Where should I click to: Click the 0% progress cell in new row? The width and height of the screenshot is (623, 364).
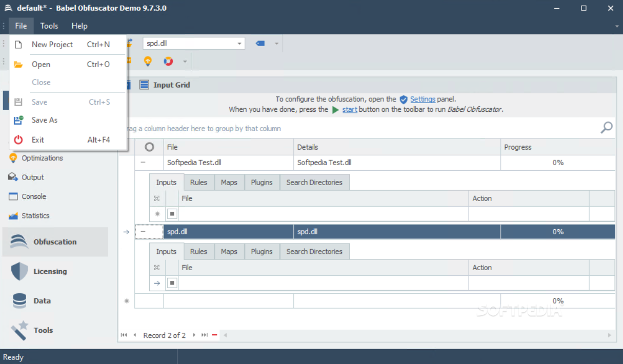pyautogui.click(x=558, y=301)
